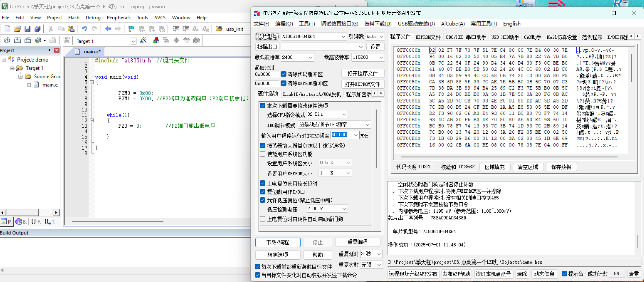Click the Find in Files binoculars icon

219,29
